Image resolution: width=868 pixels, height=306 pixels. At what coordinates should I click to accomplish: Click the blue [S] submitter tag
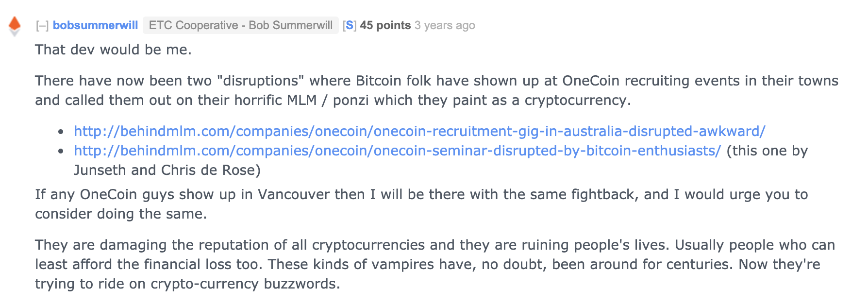349,25
